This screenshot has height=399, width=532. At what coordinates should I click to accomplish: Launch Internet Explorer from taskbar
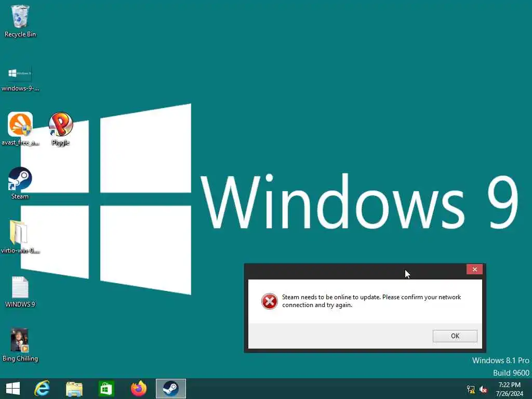42,389
